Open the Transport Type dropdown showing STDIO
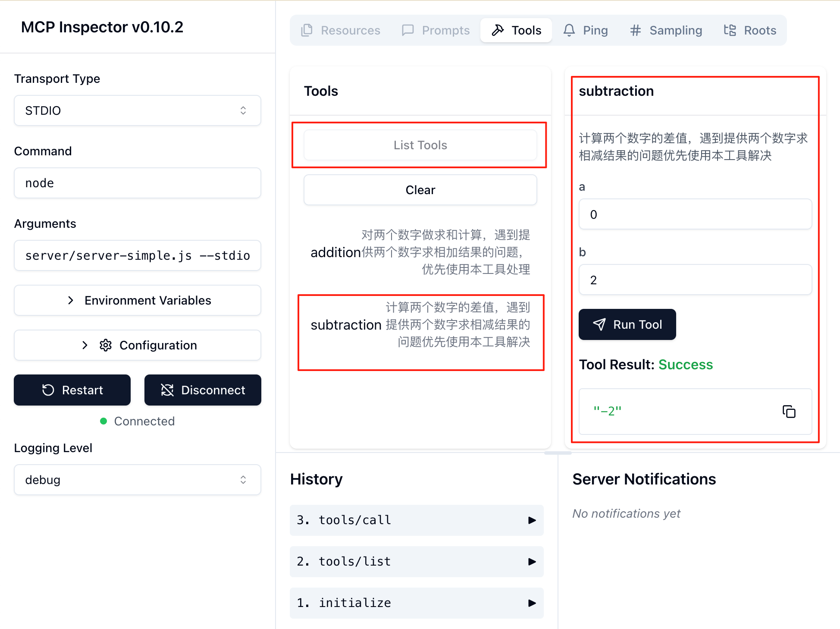 pos(137,110)
